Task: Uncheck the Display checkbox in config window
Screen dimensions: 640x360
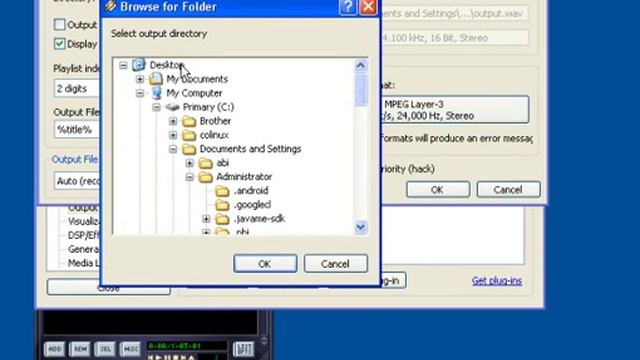Action: click(60, 44)
